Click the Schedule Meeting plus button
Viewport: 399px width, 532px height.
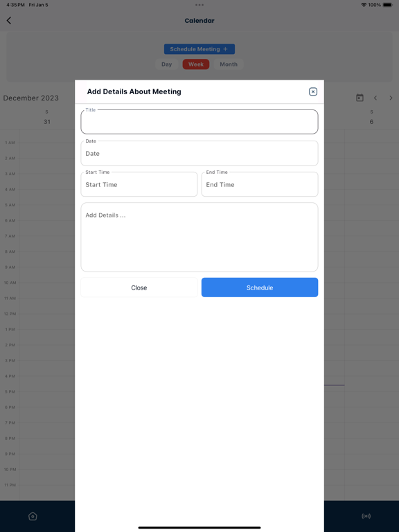[x=199, y=49]
